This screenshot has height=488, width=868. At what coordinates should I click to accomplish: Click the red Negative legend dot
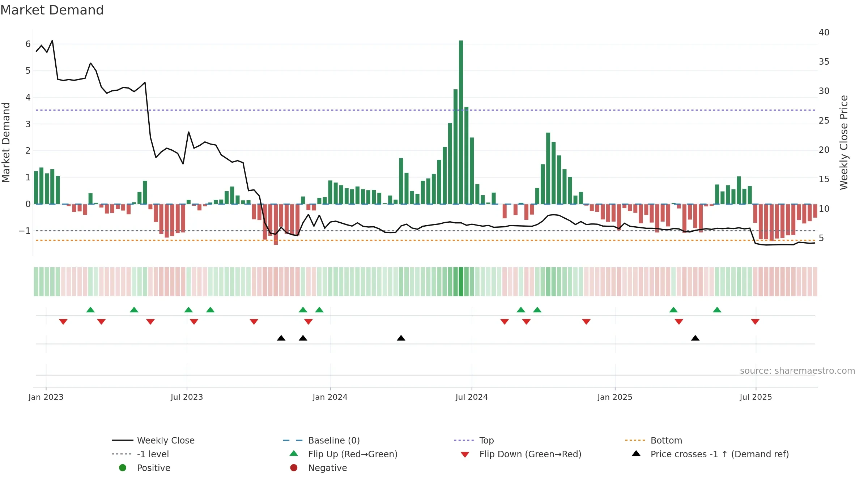[294, 468]
